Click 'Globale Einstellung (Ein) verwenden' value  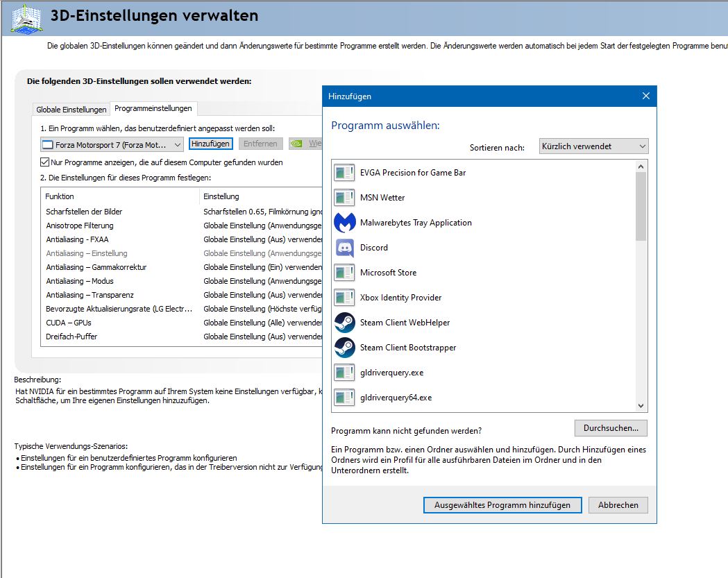263,267
